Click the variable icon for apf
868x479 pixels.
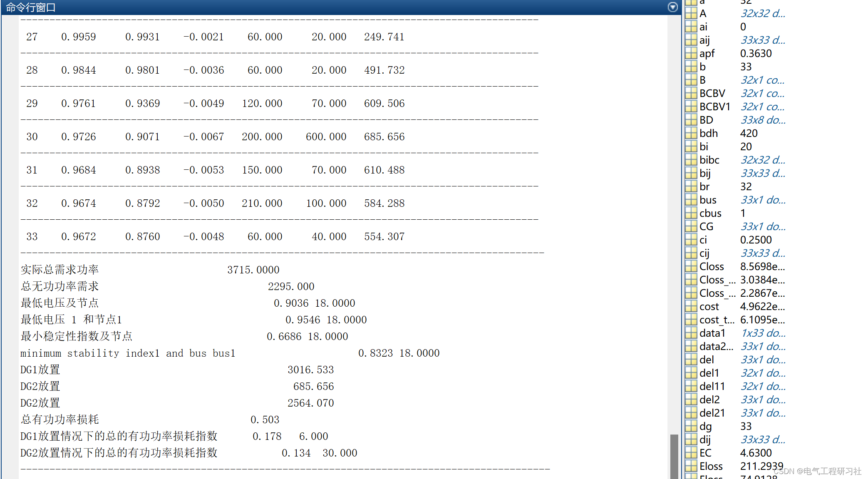pyautogui.click(x=691, y=53)
